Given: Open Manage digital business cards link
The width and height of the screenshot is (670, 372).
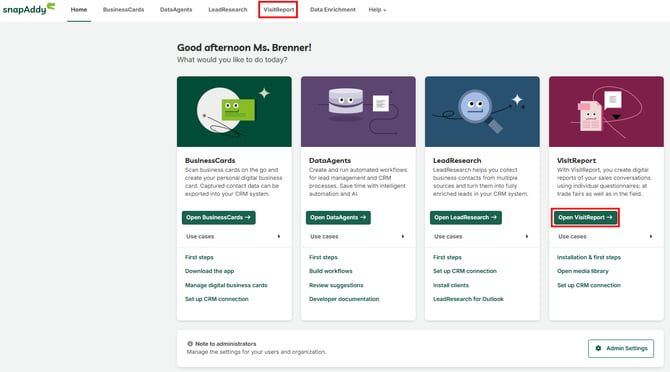Looking at the screenshot, I should (x=226, y=285).
